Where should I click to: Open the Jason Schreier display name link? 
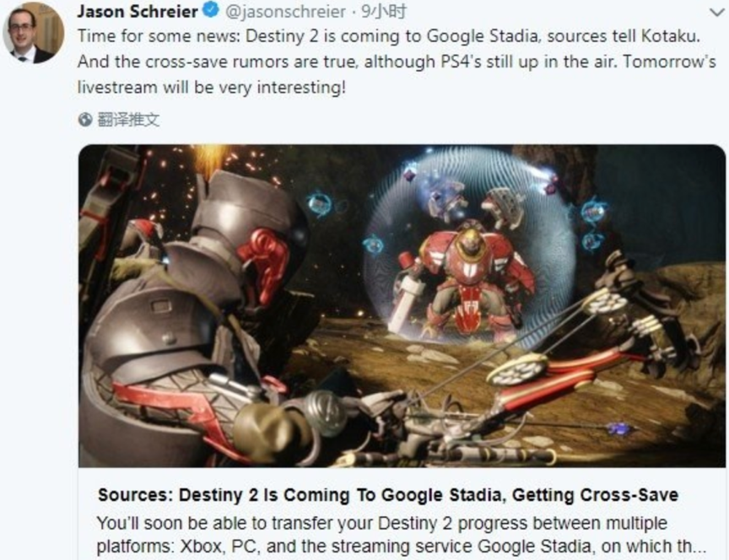(138, 11)
